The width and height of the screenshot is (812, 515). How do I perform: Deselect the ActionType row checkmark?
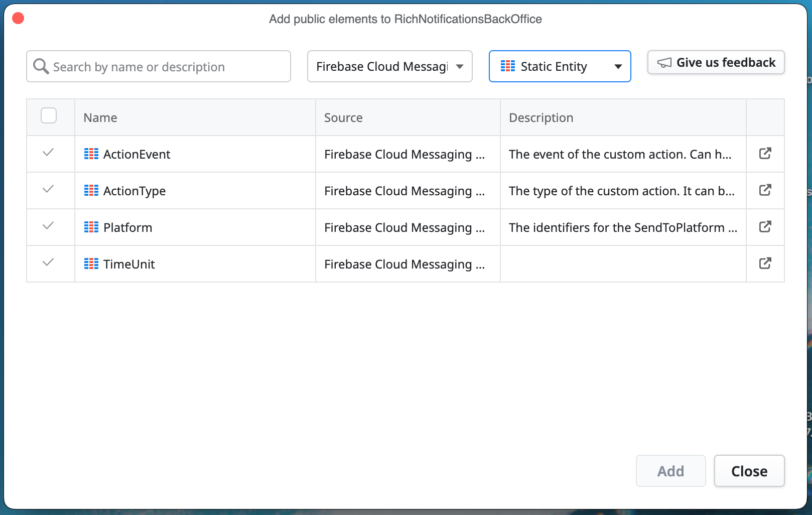(49, 190)
